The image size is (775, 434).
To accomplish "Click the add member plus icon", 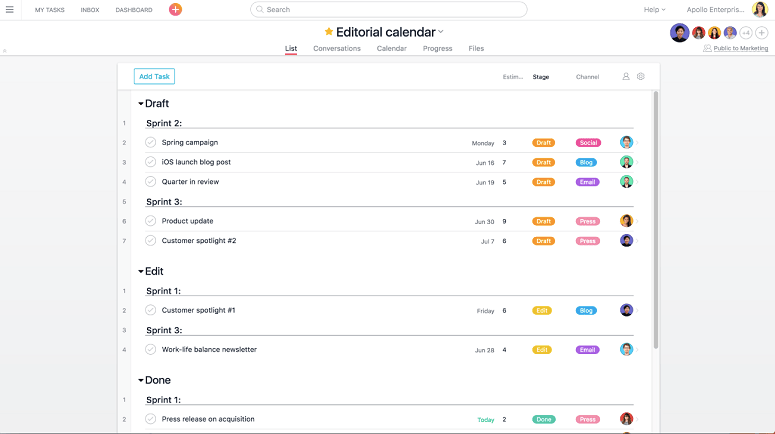I will point(762,33).
